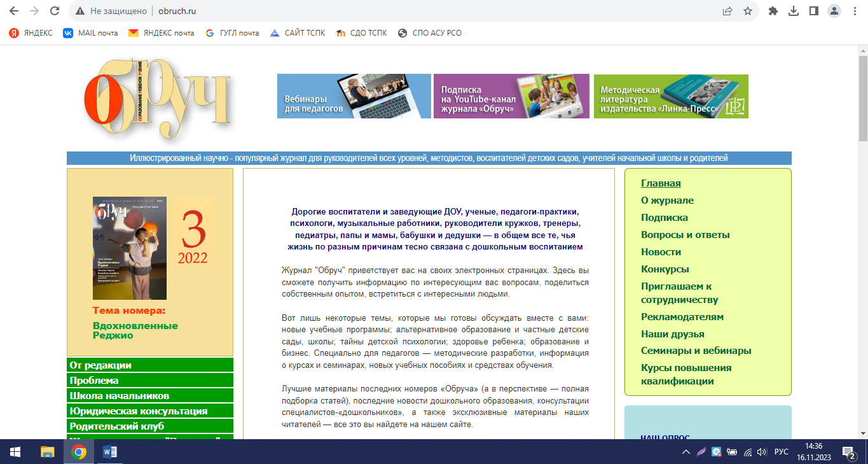Open the Подписка link in right menu
868x464 pixels.
pos(665,218)
